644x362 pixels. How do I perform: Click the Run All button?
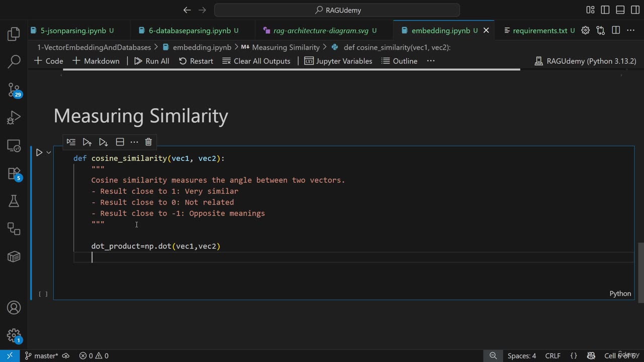[151, 61]
